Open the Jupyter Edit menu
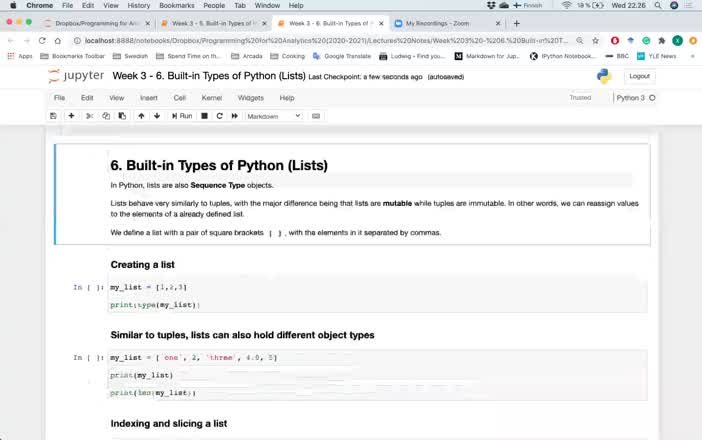This screenshot has width=702, height=440. point(87,98)
